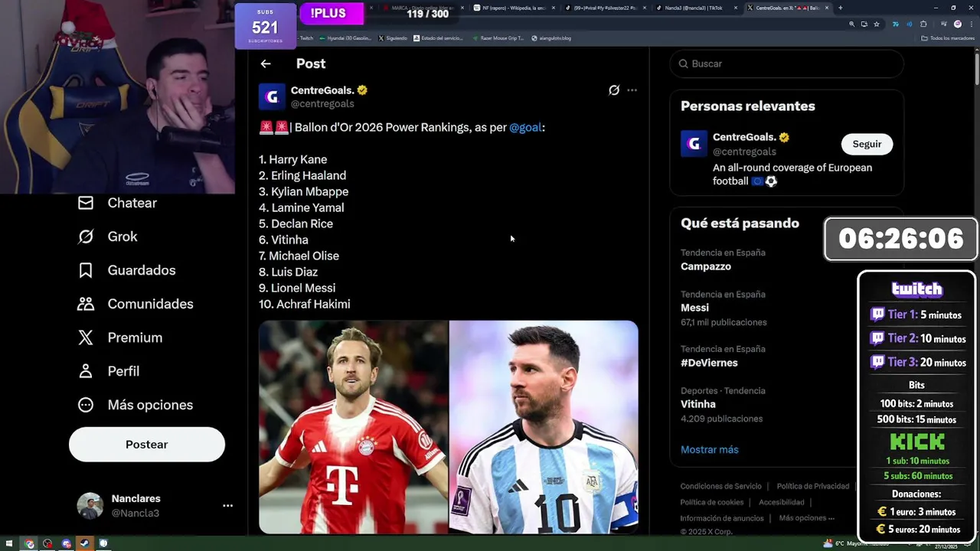
Task: Switch to the (99+) #viral TikTok tab
Action: [605, 8]
